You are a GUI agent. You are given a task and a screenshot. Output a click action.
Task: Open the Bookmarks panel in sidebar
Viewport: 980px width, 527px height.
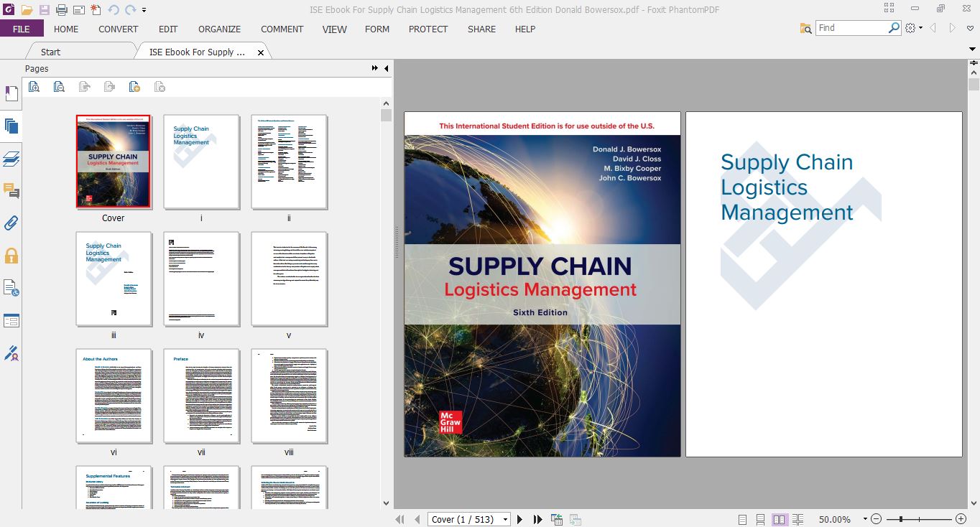point(11,93)
